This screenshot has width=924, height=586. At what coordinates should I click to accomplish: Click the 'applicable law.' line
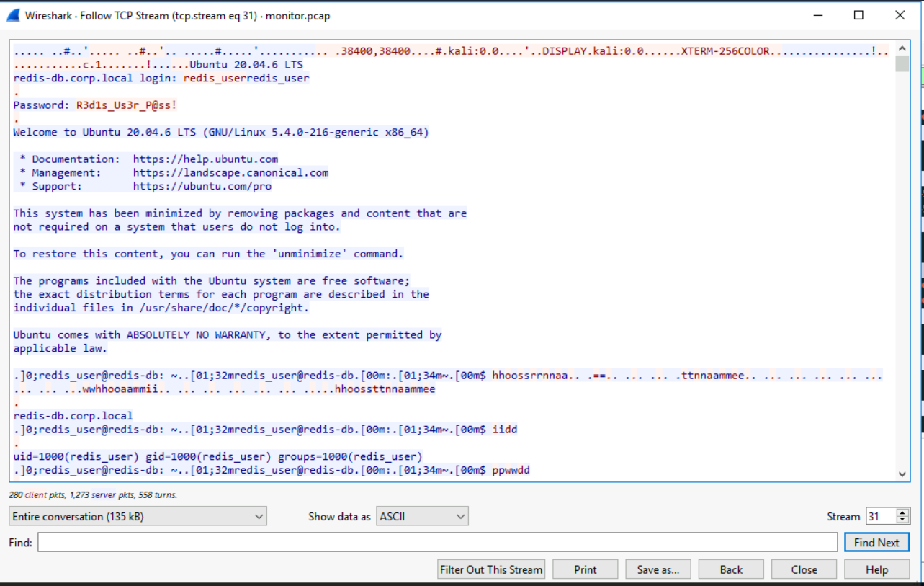pos(60,349)
